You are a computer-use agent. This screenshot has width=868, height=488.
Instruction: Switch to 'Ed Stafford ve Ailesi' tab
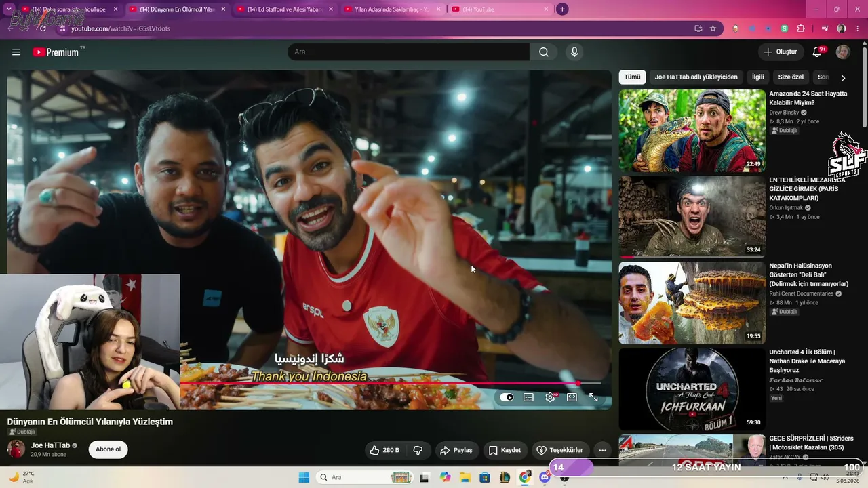tap(285, 9)
